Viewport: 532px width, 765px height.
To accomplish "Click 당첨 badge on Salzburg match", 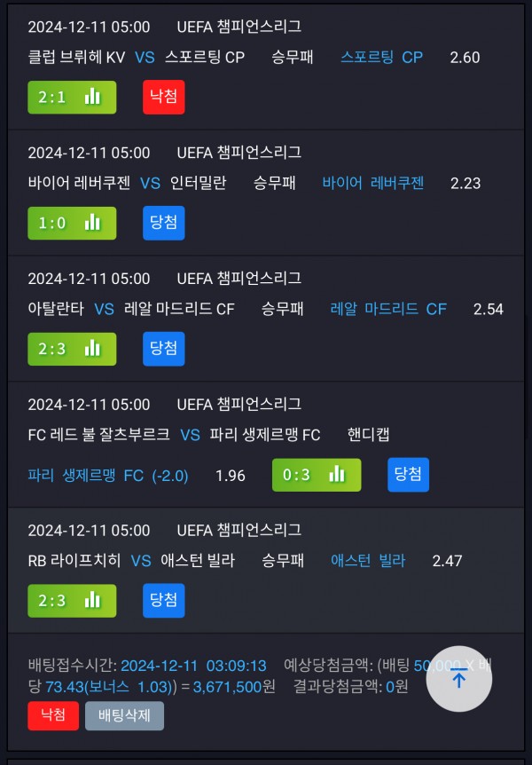I will tap(408, 474).
